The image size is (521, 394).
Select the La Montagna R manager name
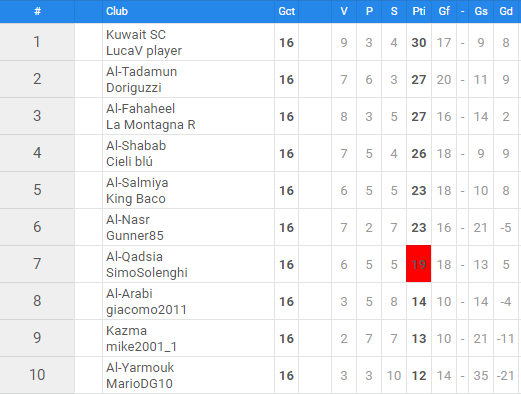151,125
